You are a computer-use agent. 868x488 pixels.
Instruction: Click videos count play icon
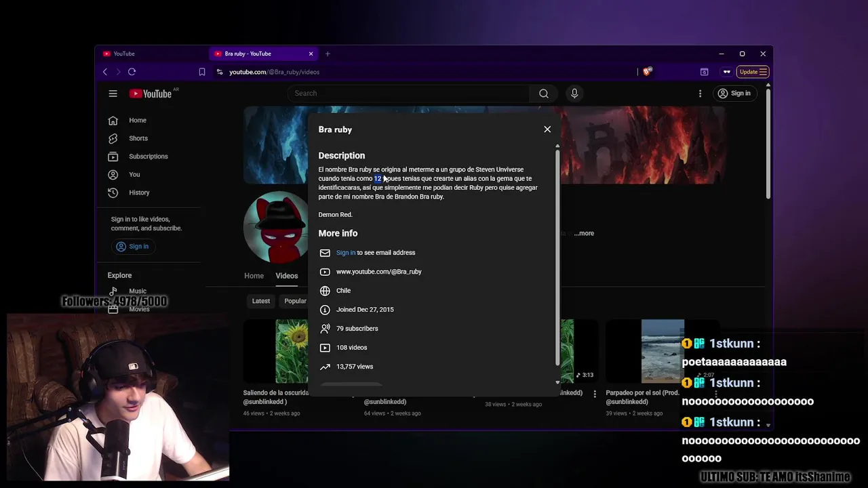pyautogui.click(x=325, y=348)
